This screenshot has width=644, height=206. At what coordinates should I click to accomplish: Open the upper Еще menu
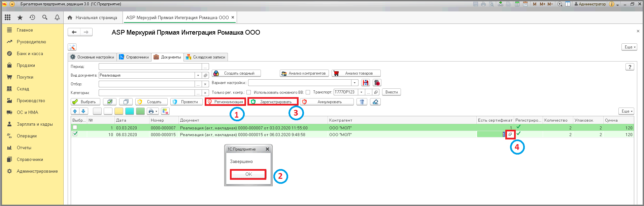click(629, 47)
